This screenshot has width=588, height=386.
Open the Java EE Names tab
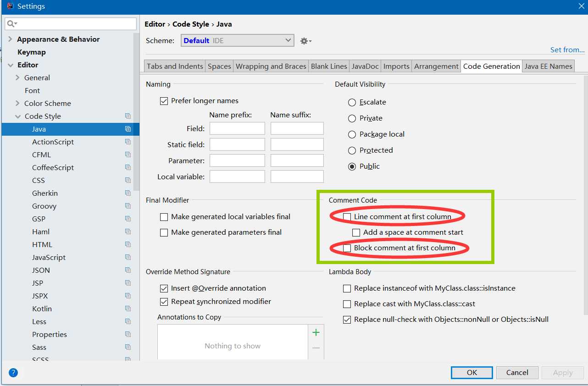point(548,66)
